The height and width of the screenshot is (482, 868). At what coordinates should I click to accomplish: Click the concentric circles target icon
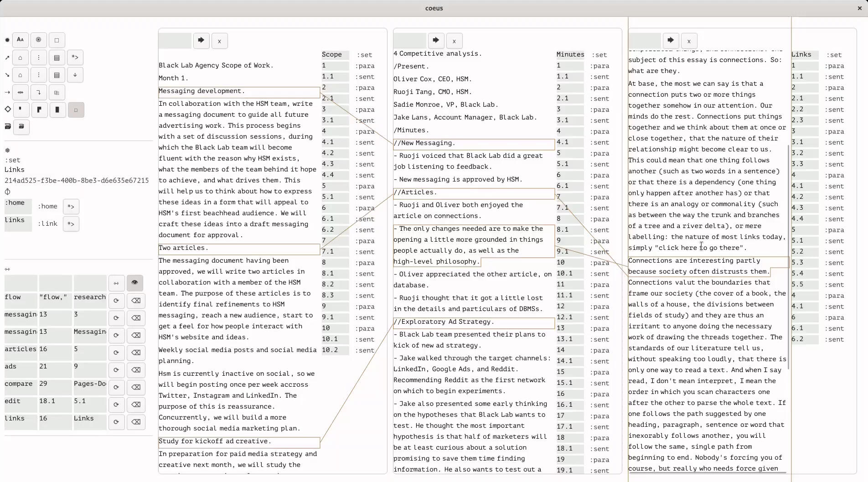click(x=39, y=40)
